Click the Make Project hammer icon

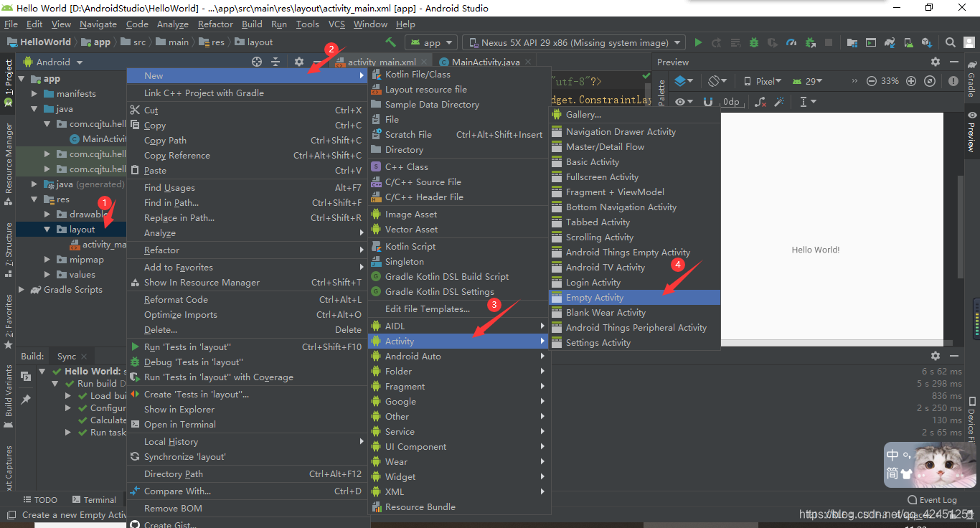tap(390, 42)
